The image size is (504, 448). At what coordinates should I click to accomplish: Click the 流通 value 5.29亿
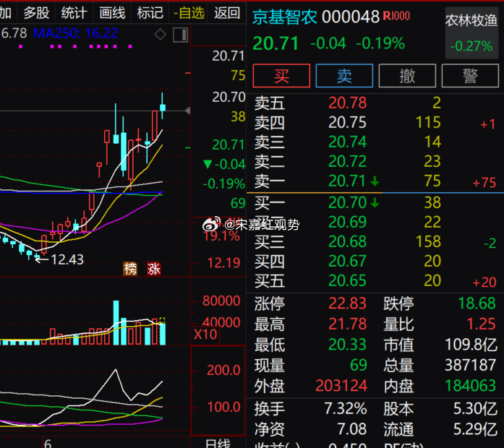[x=475, y=429]
